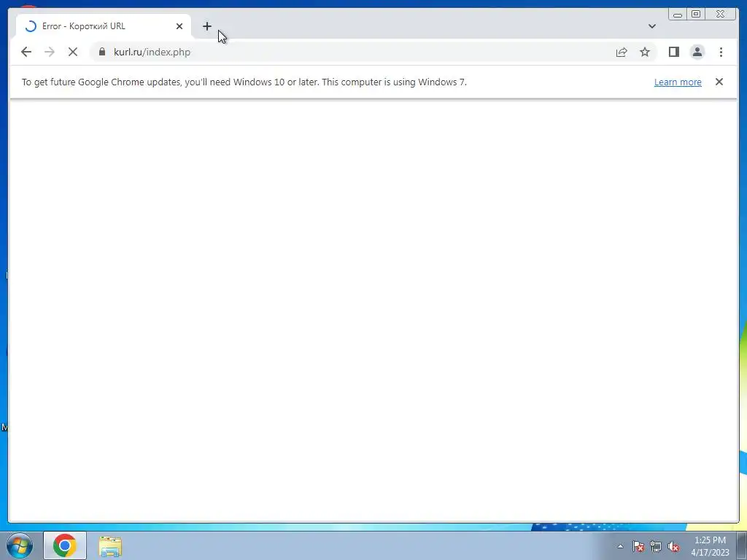747x560 pixels.
Task: Bookmark this tab with the star icon
Action: (x=645, y=52)
